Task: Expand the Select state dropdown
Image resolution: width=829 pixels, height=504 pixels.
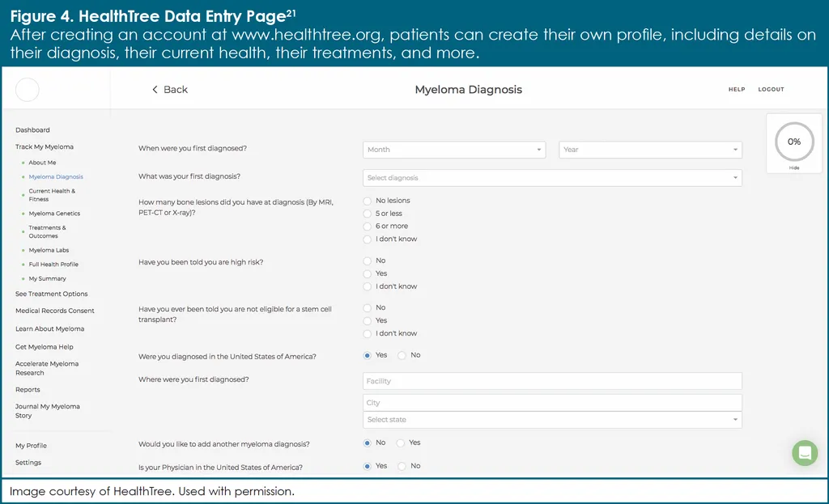Action: [x=552, y=420]
